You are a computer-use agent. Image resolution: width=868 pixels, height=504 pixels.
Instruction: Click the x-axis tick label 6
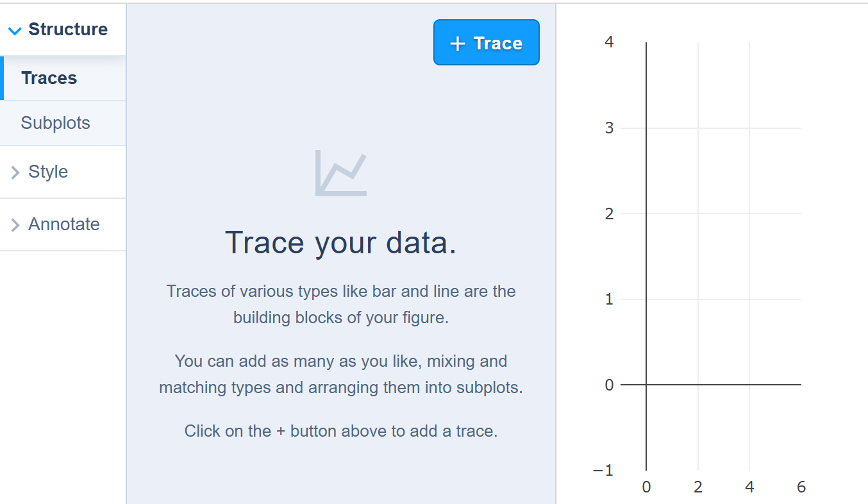(801, 487)
